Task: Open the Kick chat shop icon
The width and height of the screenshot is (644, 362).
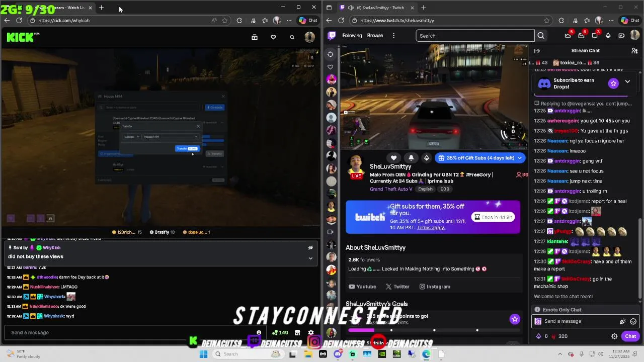Action: click(x=297, y=332)
